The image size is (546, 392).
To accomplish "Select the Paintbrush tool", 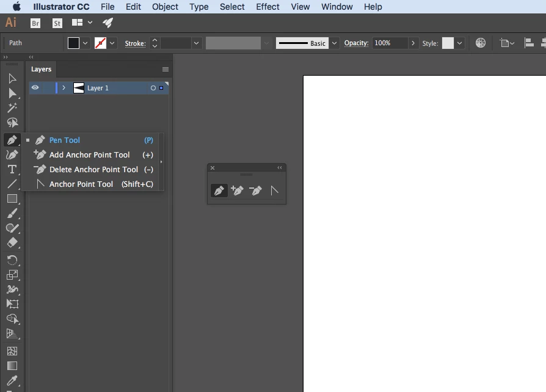I will [12, 213].
